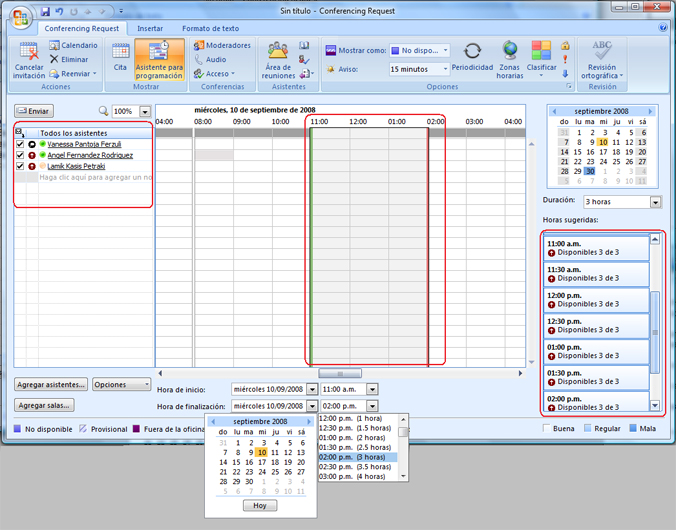Click the Hoy button in popup calendar
This screenshot has width=676, height=530.
(x=260, y=505)
